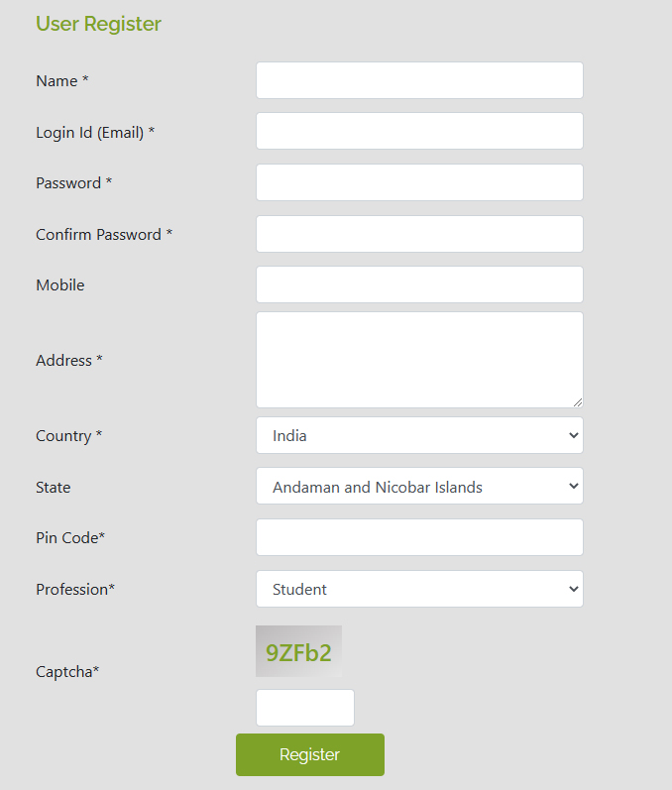Expand the State dropdown list
The height and width of the screenshot is (790, 672).
click(x=419, y=487)
